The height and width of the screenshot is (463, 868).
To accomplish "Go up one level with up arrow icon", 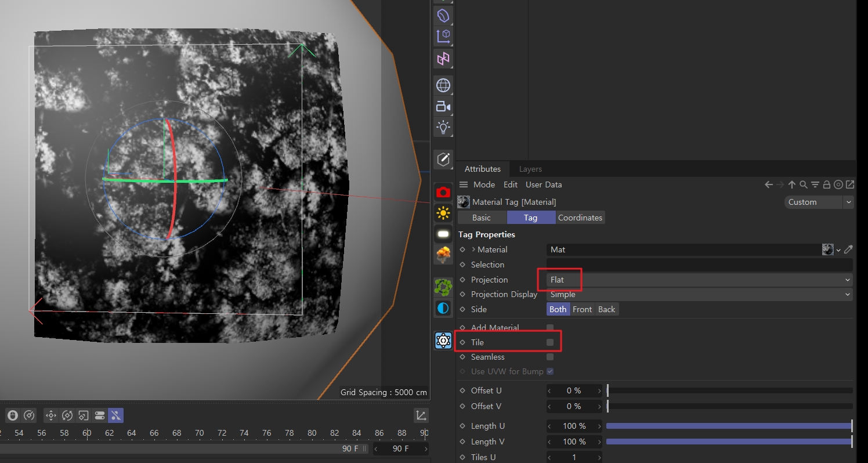I will point(792,185).
